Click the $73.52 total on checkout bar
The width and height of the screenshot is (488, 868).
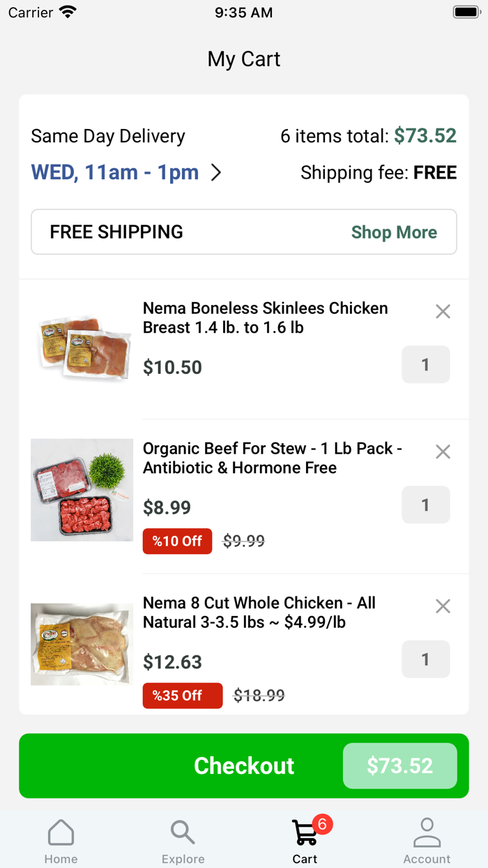[399, 765]
